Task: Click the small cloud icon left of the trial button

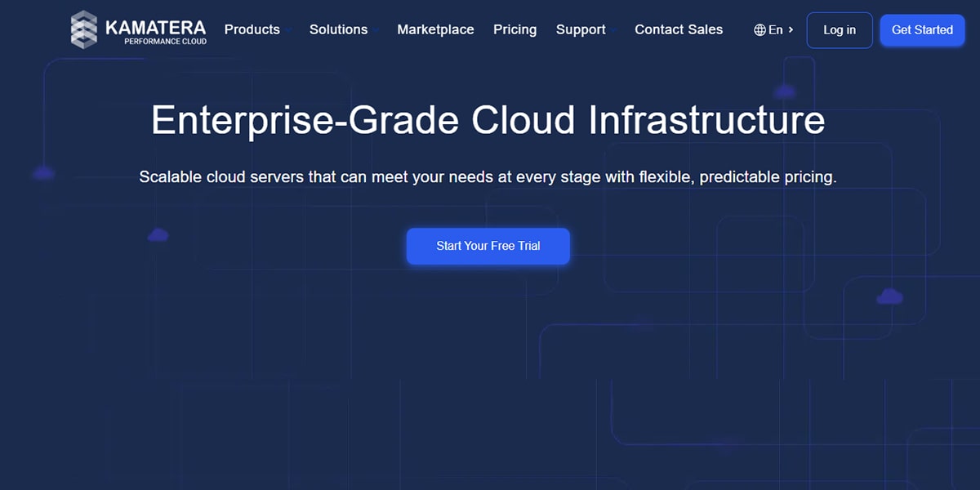Action: click(158, 235)
